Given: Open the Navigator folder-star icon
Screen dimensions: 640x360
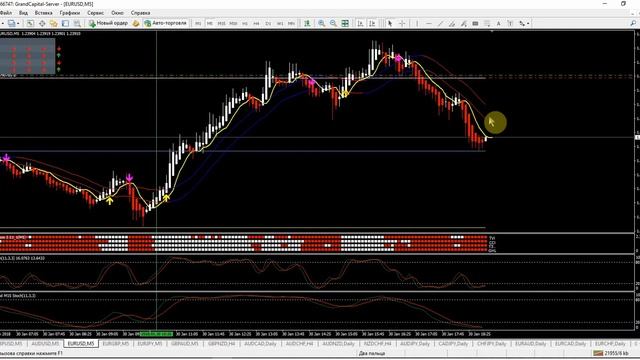Looking at the screenshot, I should [x=53, y=23].
